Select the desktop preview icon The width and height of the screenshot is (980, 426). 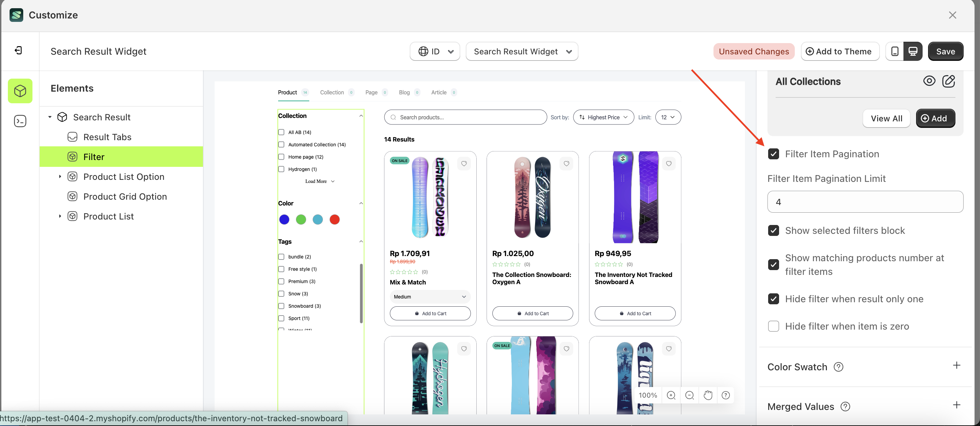(x=913, y=51)
